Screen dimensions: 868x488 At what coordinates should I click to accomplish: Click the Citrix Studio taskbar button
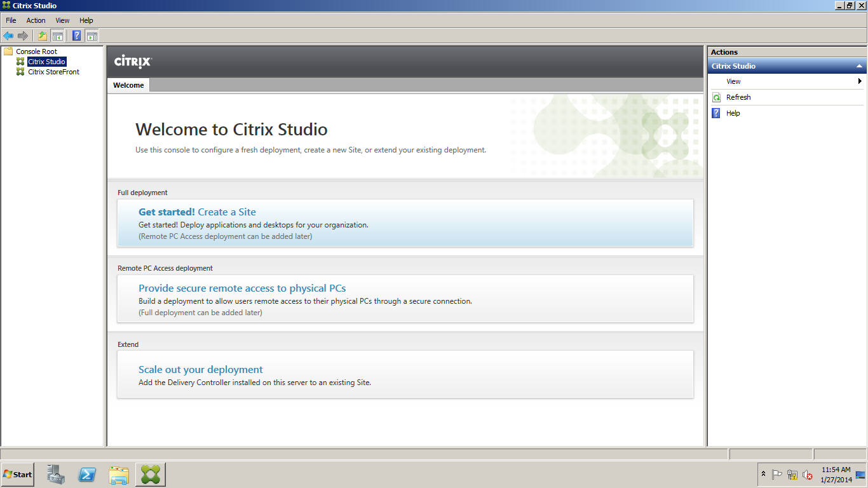(x=151, y=475)
